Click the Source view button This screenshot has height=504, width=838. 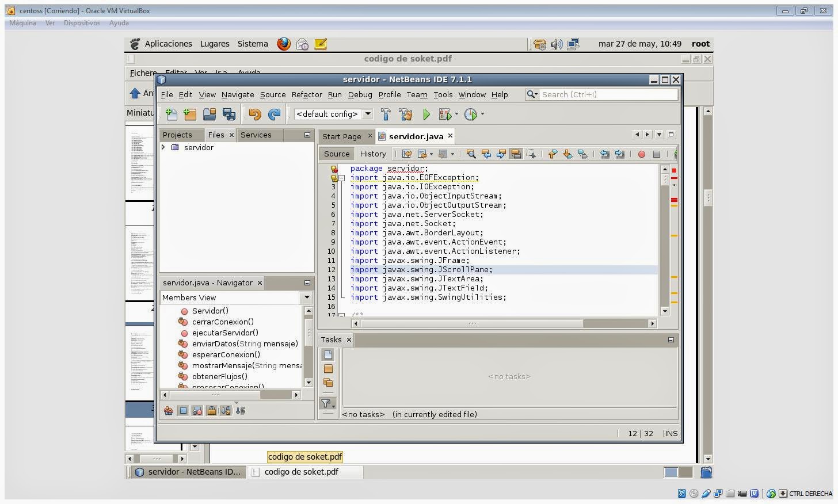[337, 154]
